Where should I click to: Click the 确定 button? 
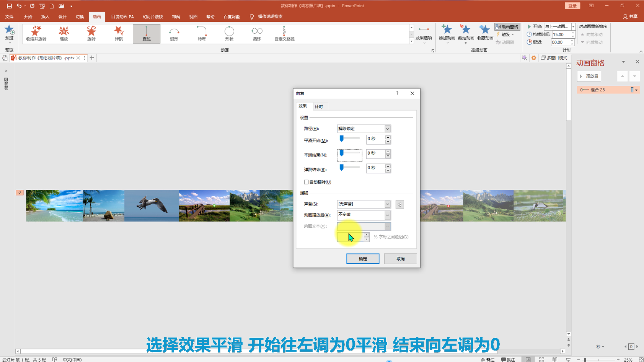362,259
